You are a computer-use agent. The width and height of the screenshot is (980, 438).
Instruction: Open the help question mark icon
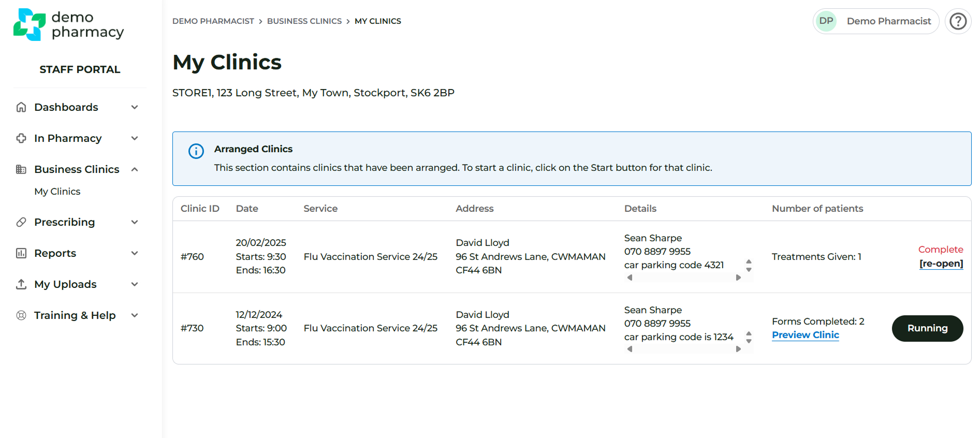click(958, 21)
